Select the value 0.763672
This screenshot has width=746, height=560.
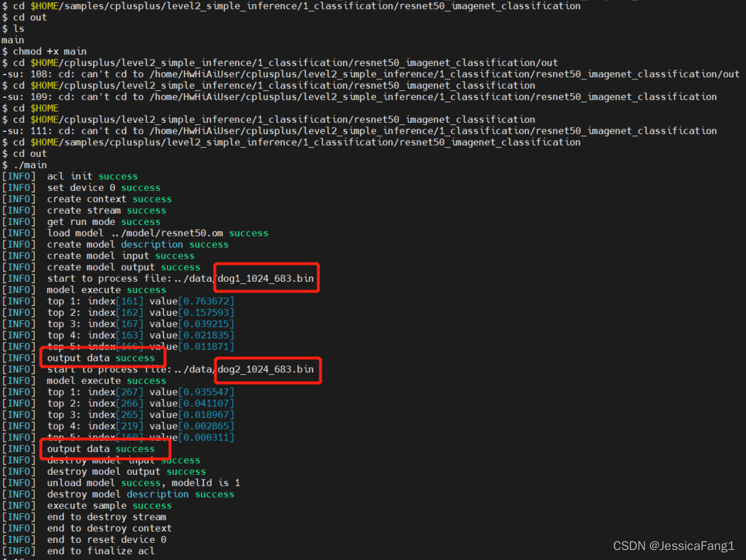point(207,301)
